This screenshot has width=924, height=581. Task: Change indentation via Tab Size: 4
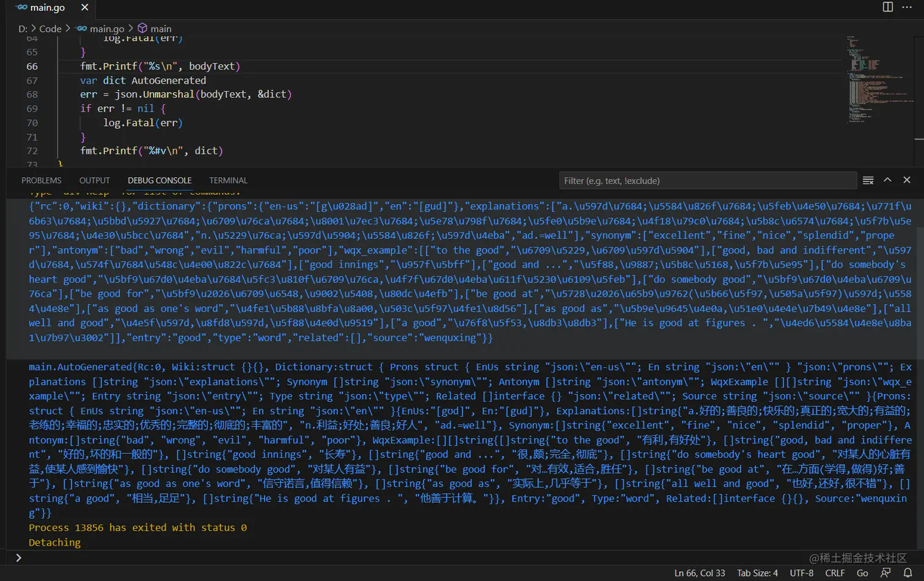(757, 573)
